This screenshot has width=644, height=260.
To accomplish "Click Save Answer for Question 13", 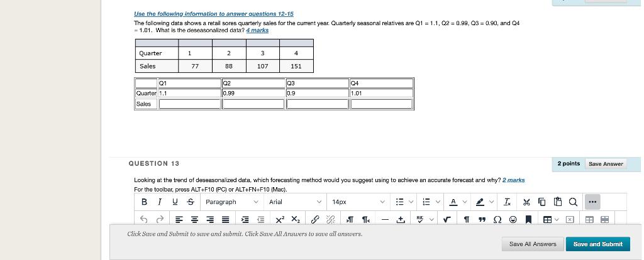I will [606, 164].
